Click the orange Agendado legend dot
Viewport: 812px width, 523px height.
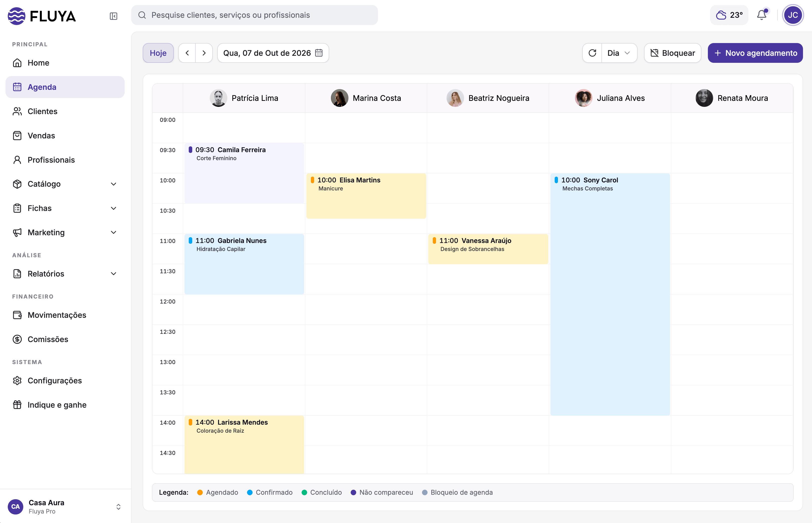click(x=200, y=492)
